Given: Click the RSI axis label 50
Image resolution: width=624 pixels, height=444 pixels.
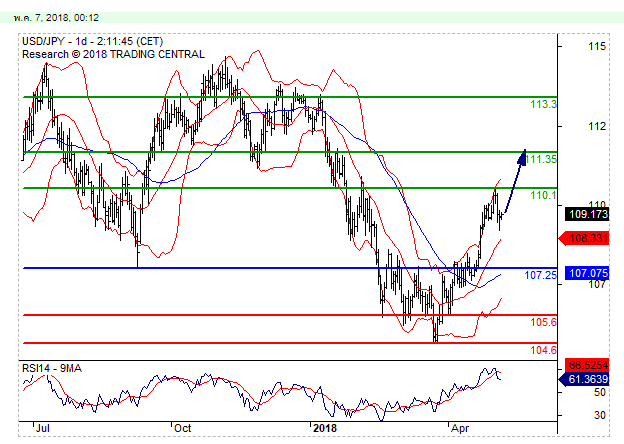Looking at the screenshot, I should coord(600,392).
